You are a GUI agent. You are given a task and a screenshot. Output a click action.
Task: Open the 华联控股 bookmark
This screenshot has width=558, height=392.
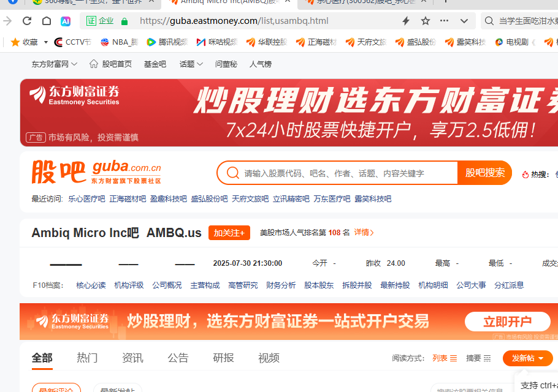[267, 42]
